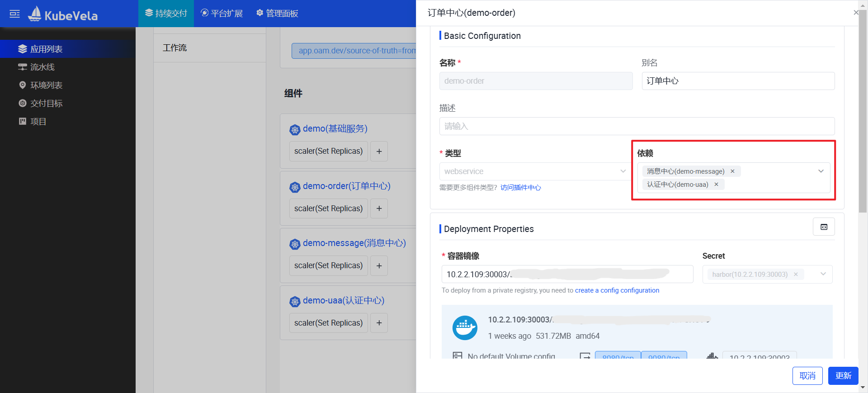The height and width of the screenshot is (393, 868).
Task: Open scaler trait under demo-uaa
Action: (x=328, y=323)
